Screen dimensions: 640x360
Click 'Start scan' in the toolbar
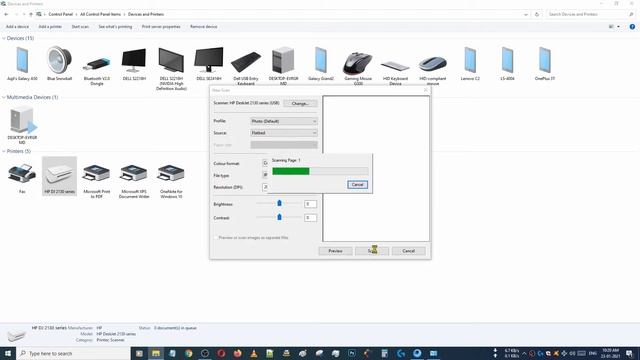(80, 27)
